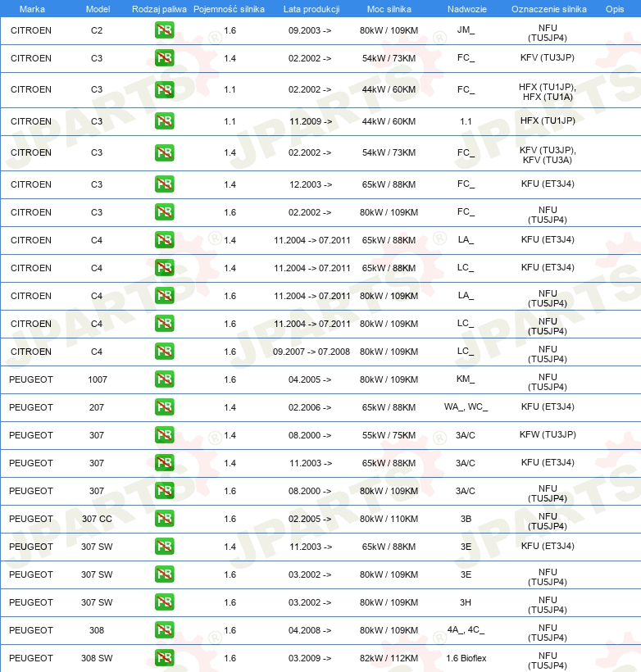The image size is (641, 672).
Task: Click the 09.2007 -> 07.2008 date range
Action: tap(311, 352)
